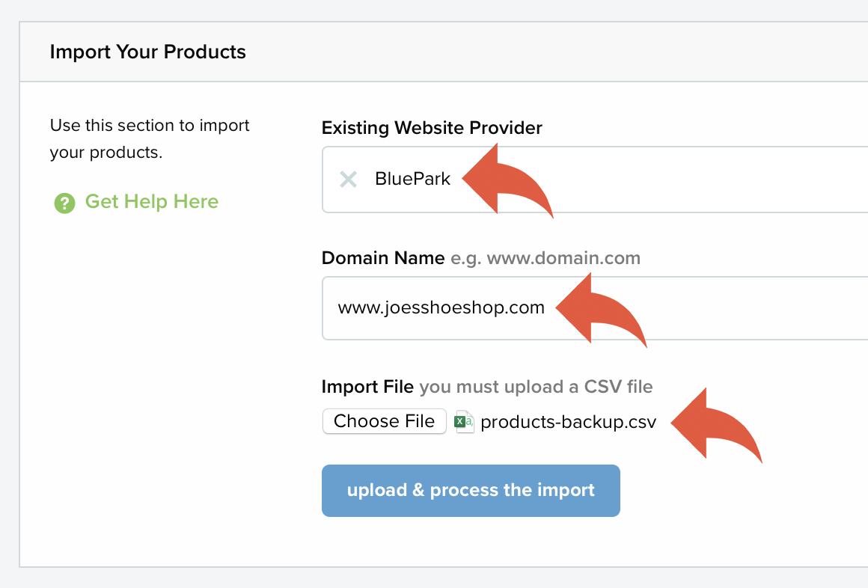Click the red arrow next to products-backup.csv
The height and width of the screenshot is (588, 868).
point(716,425)
